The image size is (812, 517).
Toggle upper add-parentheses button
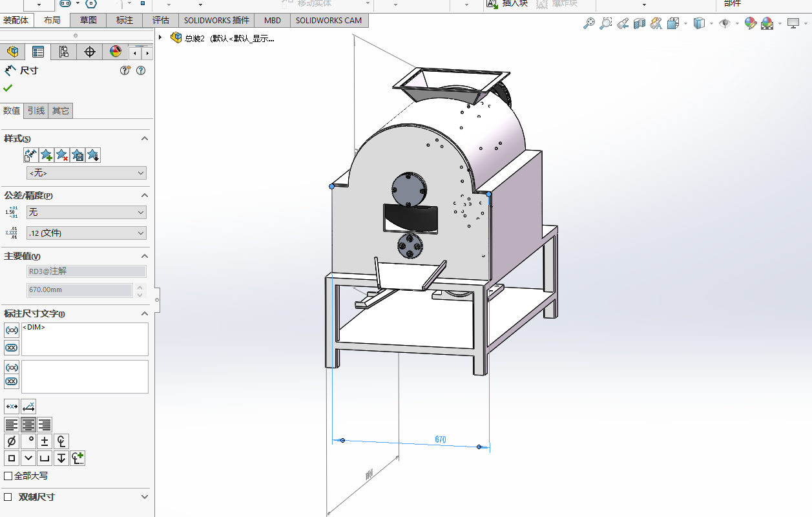[12, 330]
